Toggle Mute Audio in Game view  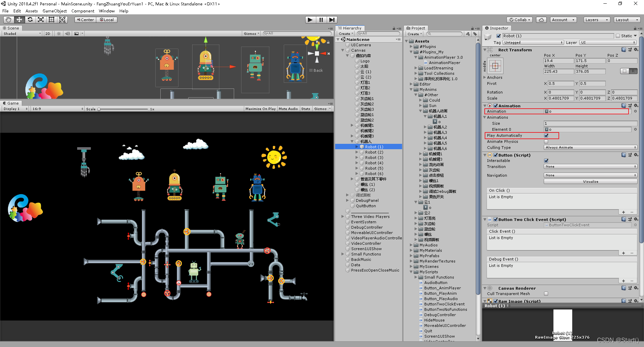coord(288,109)
